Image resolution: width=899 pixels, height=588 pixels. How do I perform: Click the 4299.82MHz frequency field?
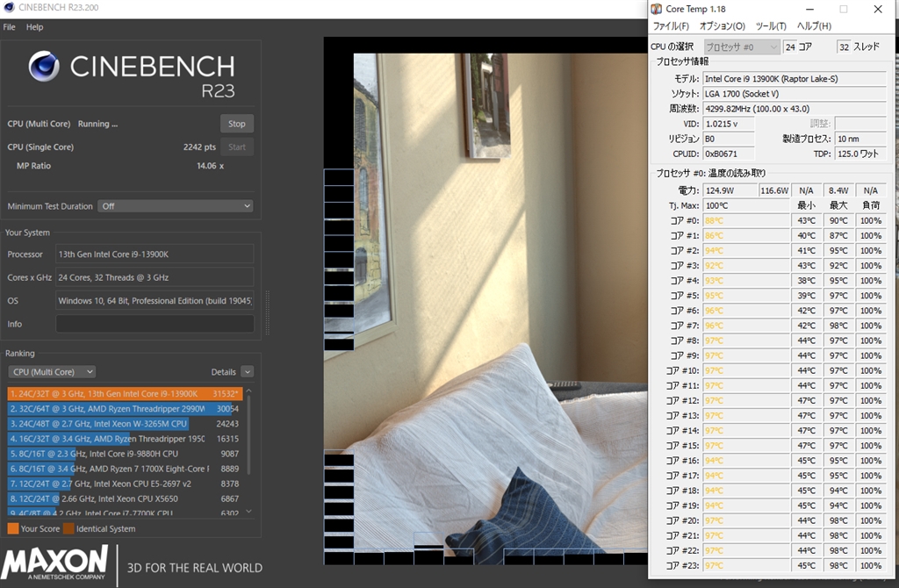[x=795, y=109]
